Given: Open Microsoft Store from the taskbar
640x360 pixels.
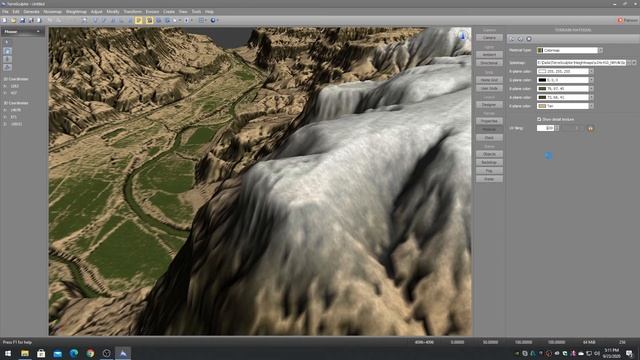Looking at the screenshot, I should click(x=41, y=353).
